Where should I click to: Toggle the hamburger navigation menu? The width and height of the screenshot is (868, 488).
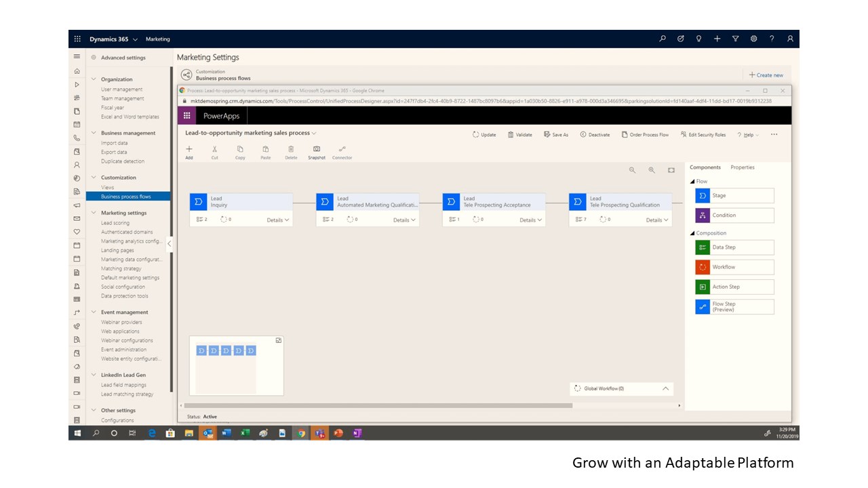tap(77, 57)
